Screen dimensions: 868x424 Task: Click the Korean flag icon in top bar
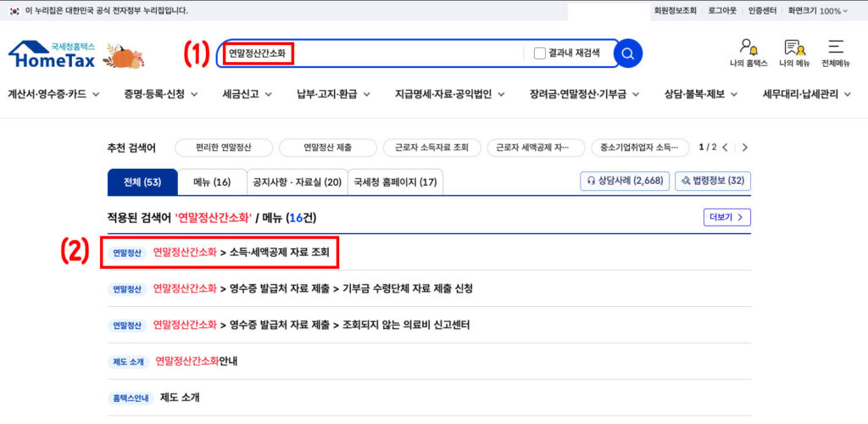[x=15, y=10]
